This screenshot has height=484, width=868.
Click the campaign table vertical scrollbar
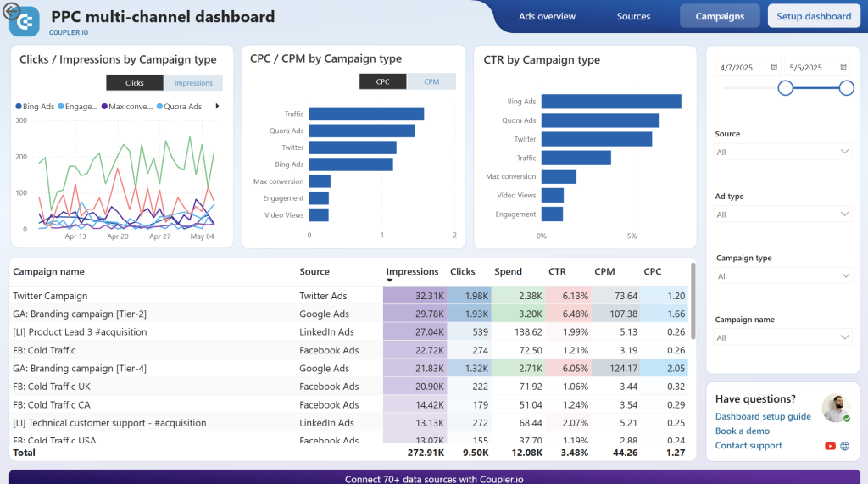coord(693,301)
